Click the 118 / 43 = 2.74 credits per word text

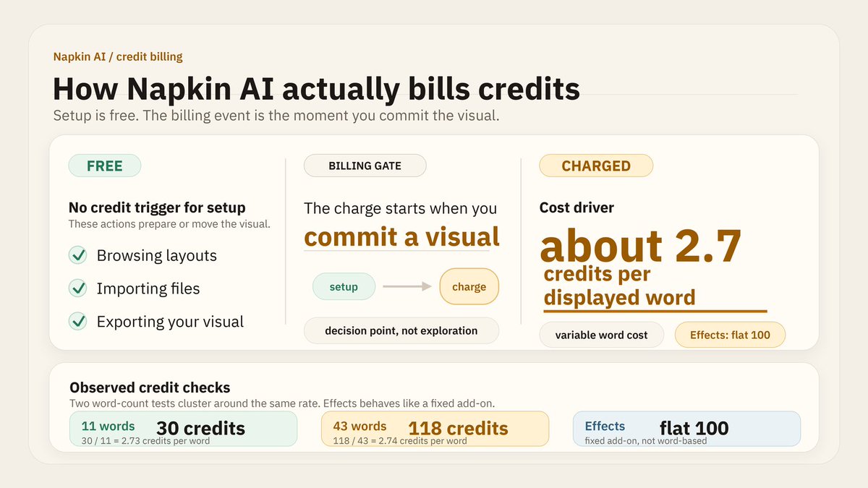click(399, 440)
